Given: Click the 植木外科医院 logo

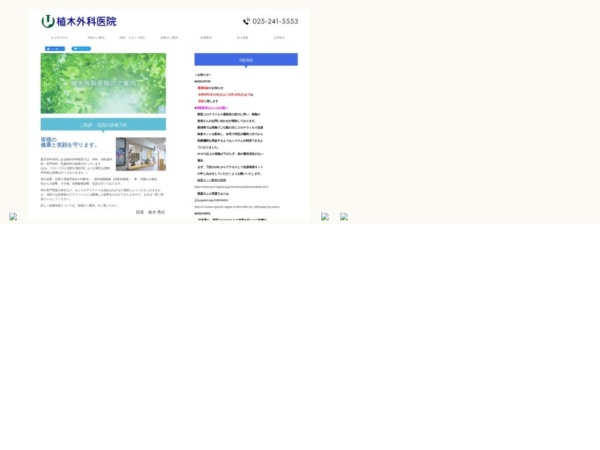Looking at the screenshot, I should (79, 21).
